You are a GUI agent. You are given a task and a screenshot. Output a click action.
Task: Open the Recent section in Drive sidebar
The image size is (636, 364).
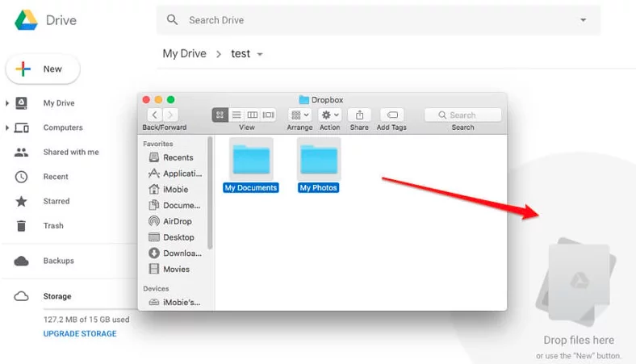[x=56, y=177]
